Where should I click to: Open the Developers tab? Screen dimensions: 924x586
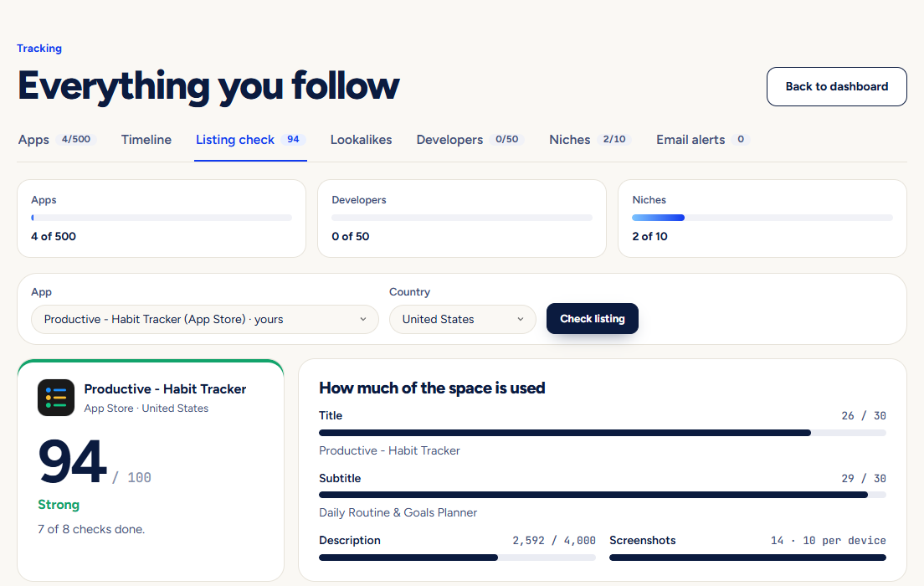(x=470, y=140)
